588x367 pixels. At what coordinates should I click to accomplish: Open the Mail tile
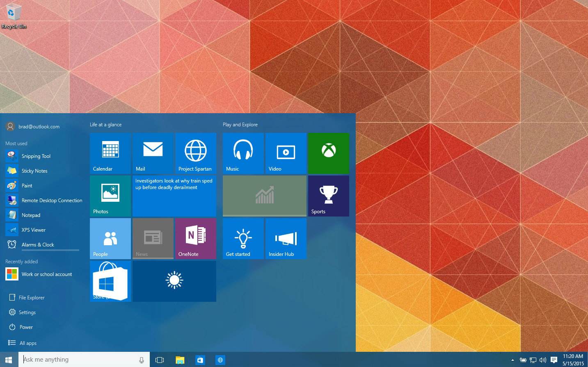[153, 153]
